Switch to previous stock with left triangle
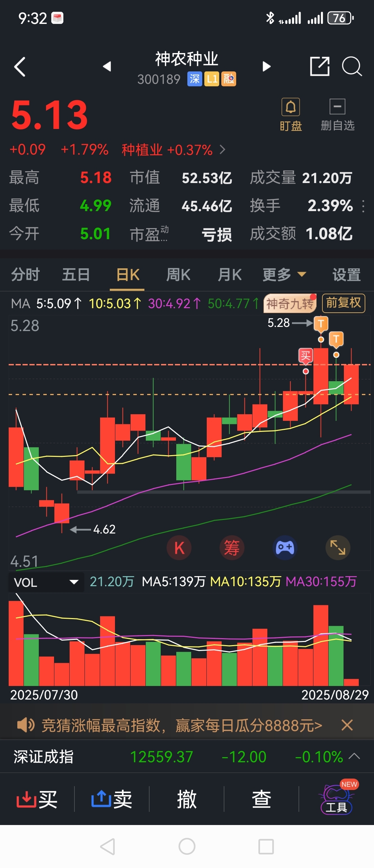The height and width of the screenshot is (868, 374). point(107,66)
